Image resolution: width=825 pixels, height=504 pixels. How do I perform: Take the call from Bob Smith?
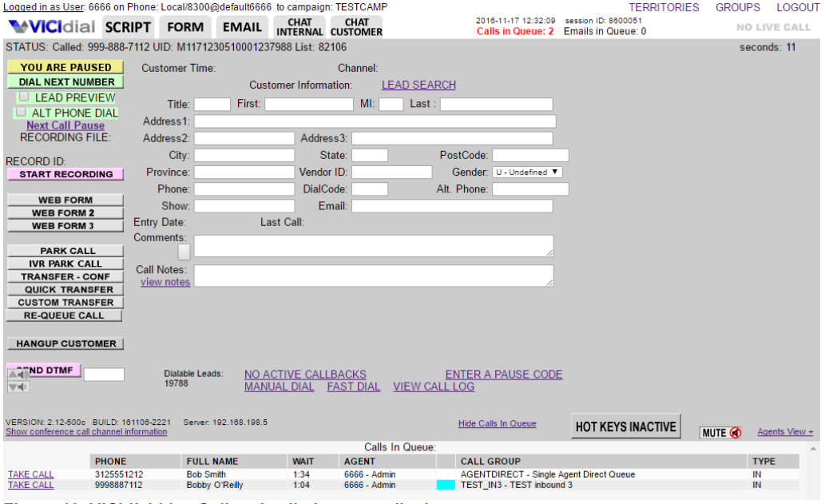31,474
